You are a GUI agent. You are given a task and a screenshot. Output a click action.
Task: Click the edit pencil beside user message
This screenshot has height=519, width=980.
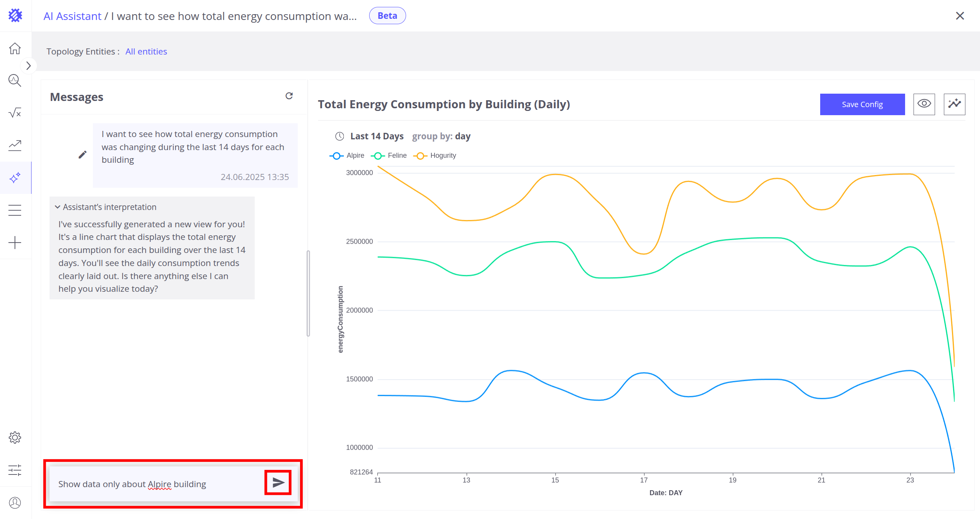coord(83,155)
